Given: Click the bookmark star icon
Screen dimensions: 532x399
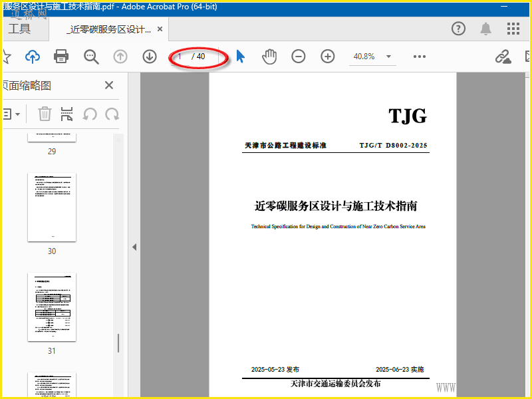Looking at the screenshot, I should click(x=6, y=57).
